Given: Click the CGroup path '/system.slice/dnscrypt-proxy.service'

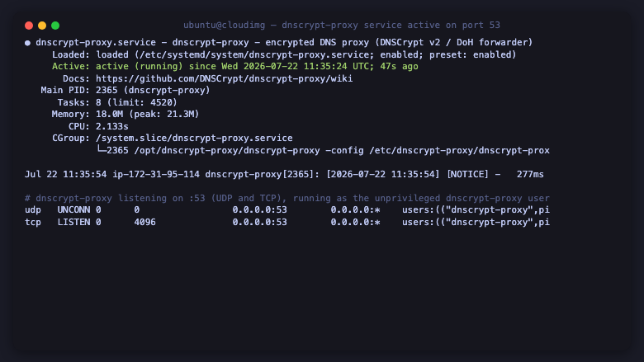Looking at the screenshot, I should (x=194, y=139).
